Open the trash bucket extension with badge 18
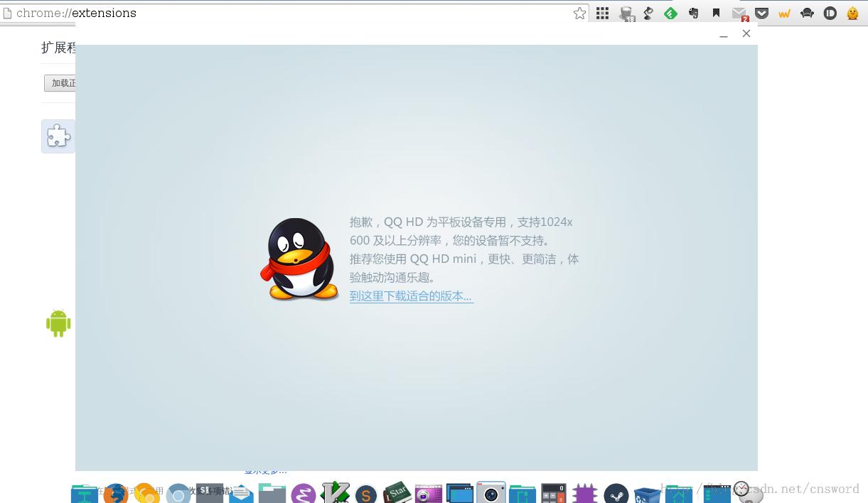 626,13
